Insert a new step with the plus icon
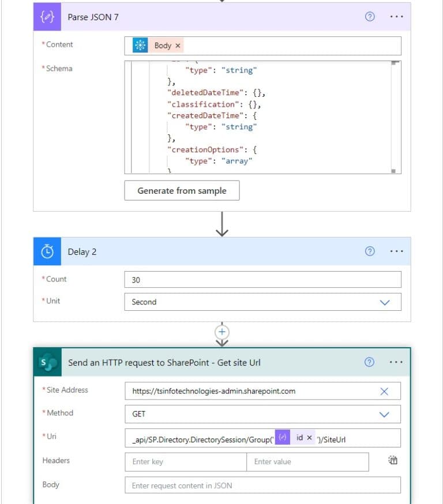 pyautogui.click(x=222, y=332)
